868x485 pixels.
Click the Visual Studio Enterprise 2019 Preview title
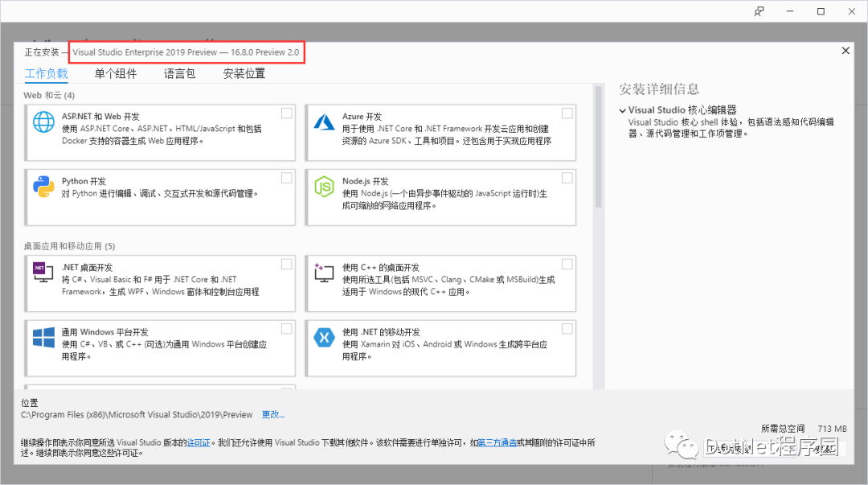click(x=186, y=52)
